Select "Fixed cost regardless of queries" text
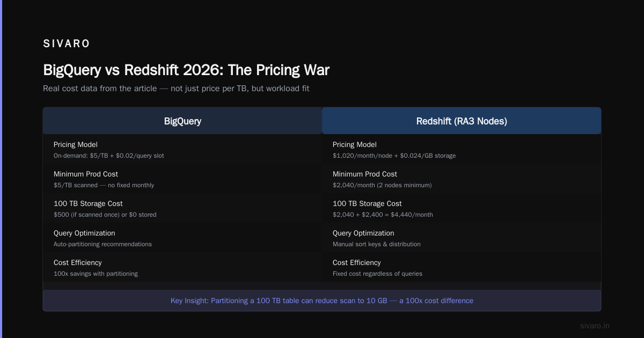The height and width of the screenshot is (338, 644). click(377, 274)
